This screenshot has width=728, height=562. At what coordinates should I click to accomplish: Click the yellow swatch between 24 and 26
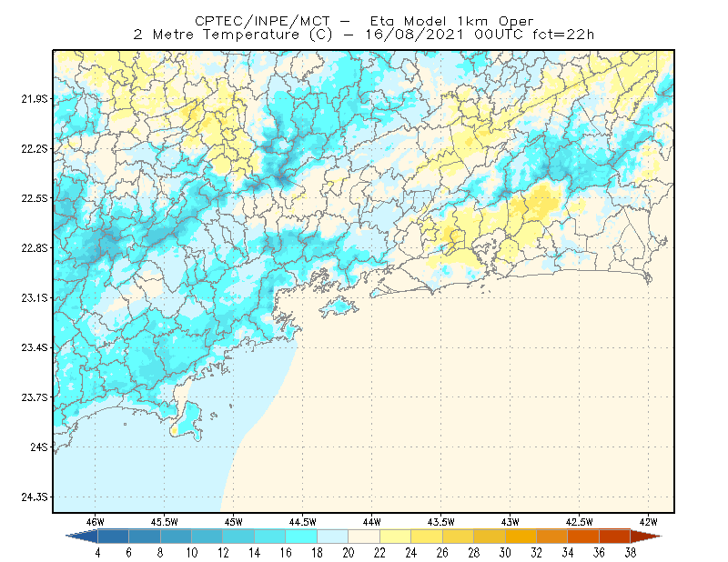coord(427,537)
